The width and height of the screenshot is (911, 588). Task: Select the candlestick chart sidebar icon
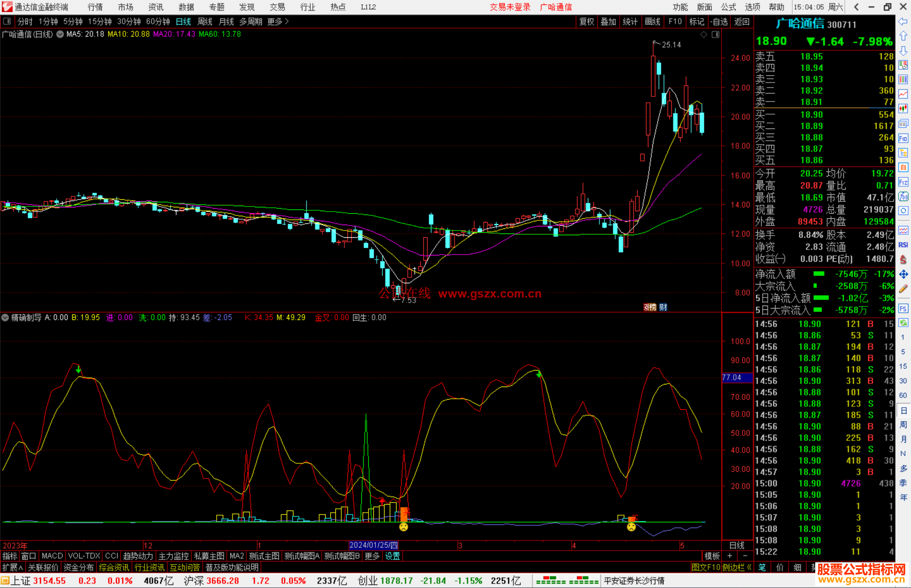click(x=903, y=109)
